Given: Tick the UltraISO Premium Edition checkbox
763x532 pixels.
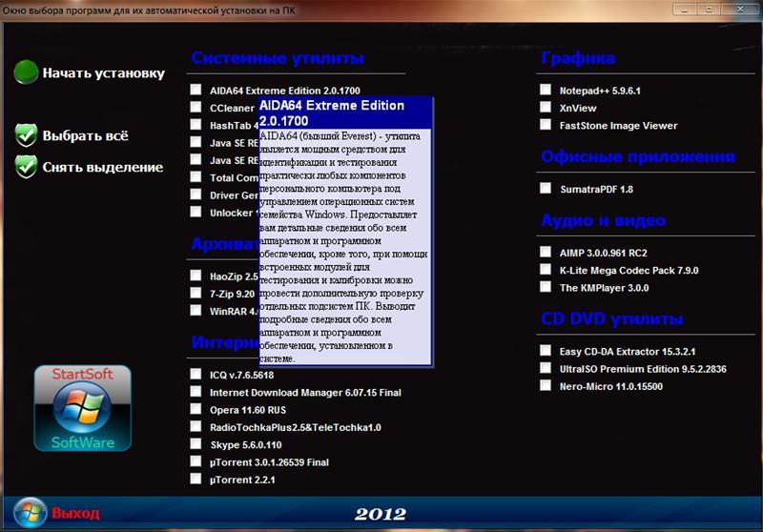Looking at the screenshot, I should (546, 368).
